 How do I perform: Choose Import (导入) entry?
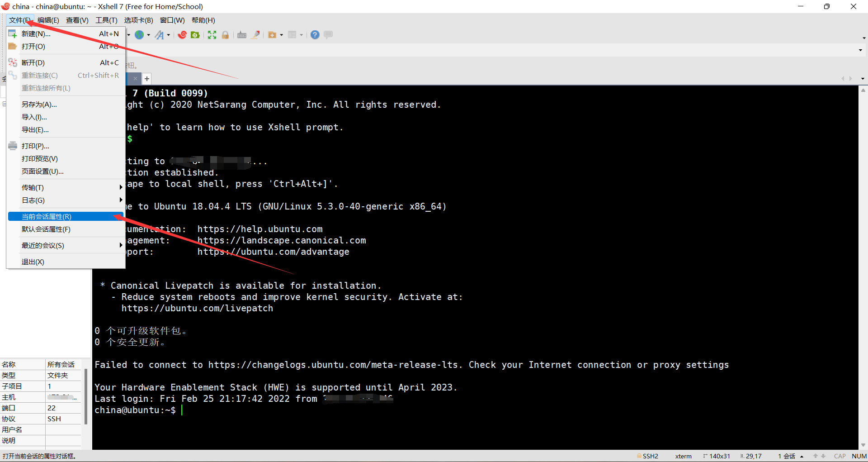[x=66, y=117]
